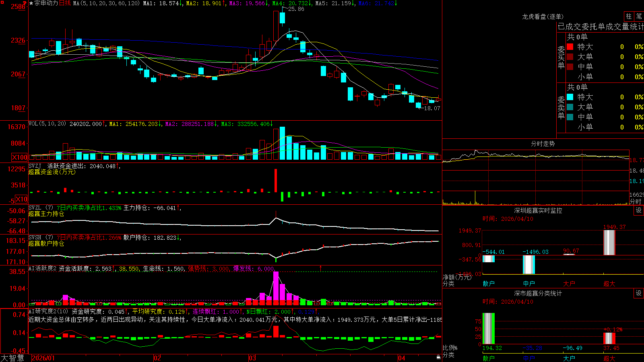
Task: Click the 委卖单 section label
Action: 561,108
